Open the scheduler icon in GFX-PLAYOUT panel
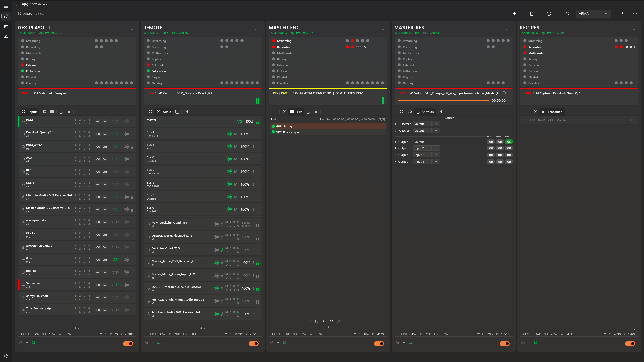The width and height of the screenshot is (644, 362). tap(69, 112)
